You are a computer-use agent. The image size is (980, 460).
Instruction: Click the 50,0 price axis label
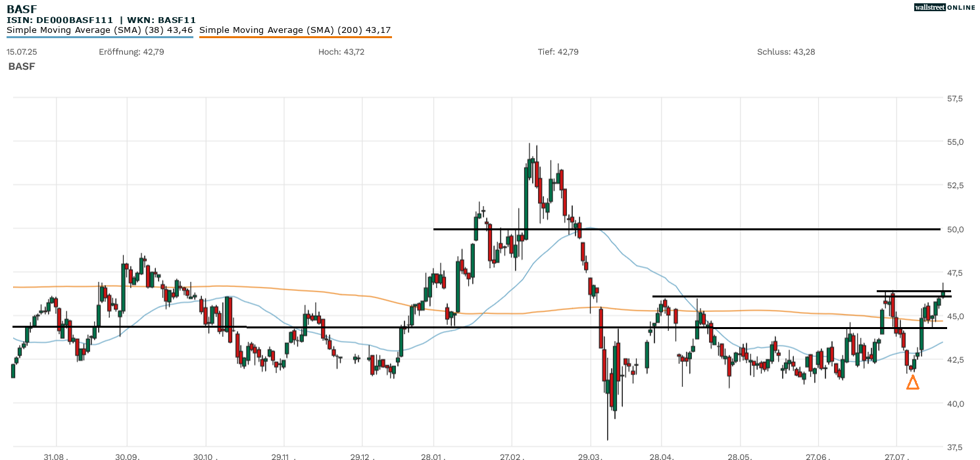point(954,229)
